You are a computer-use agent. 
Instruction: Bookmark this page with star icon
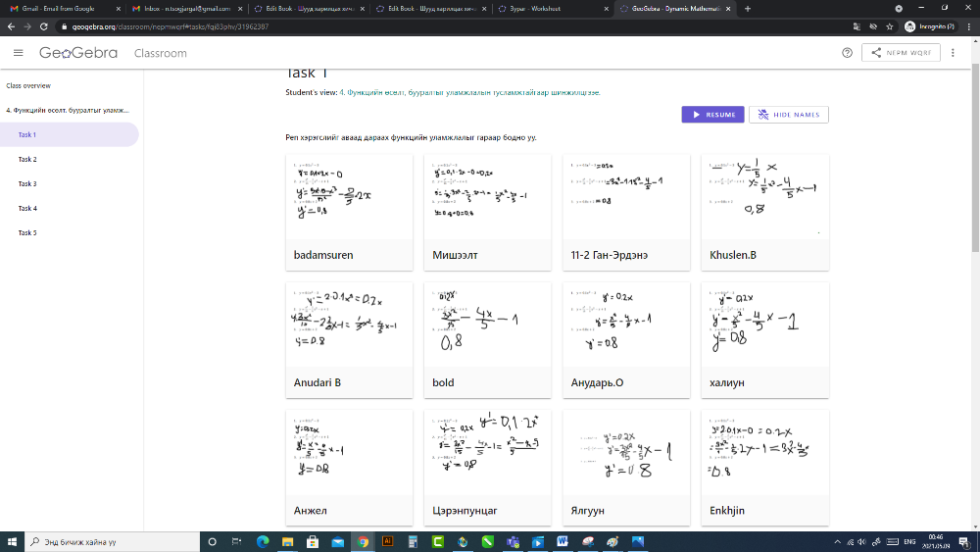[x=890, y=26]
